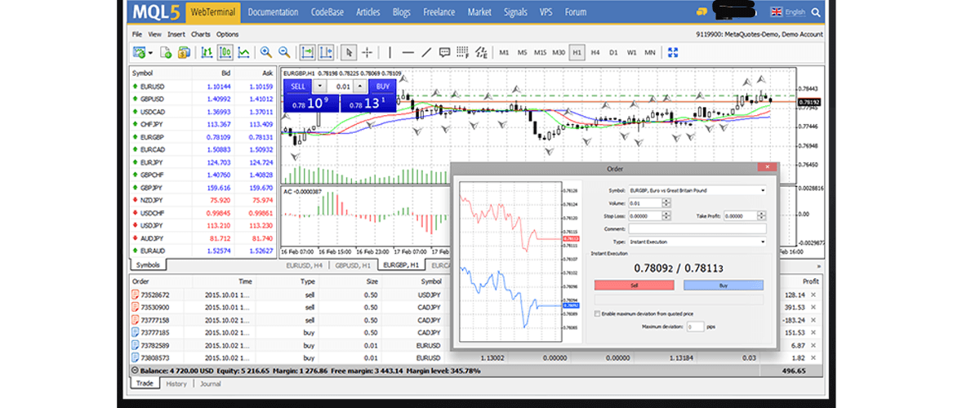Open the Options menu
This screenshot has width=980, height=408.
point(228,34)
